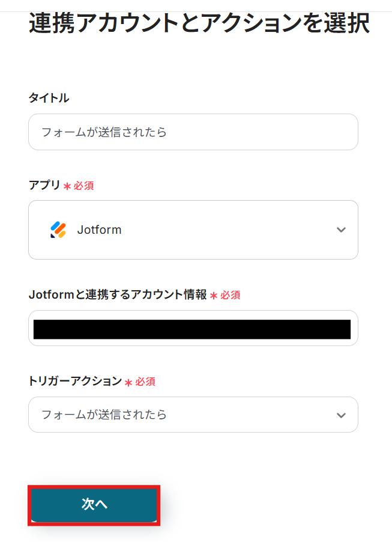This screenshot has width=392, height=542.
Task: Click the red asterisk next to アカウント情報
Action: pyautogui.click(x=213, y=296)
